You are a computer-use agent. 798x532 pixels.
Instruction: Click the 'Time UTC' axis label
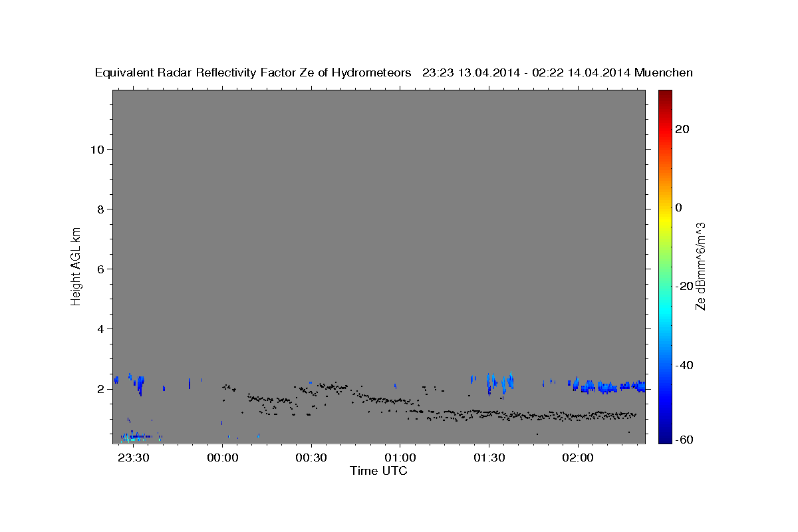pyautogui.click(x=378, y=471)
